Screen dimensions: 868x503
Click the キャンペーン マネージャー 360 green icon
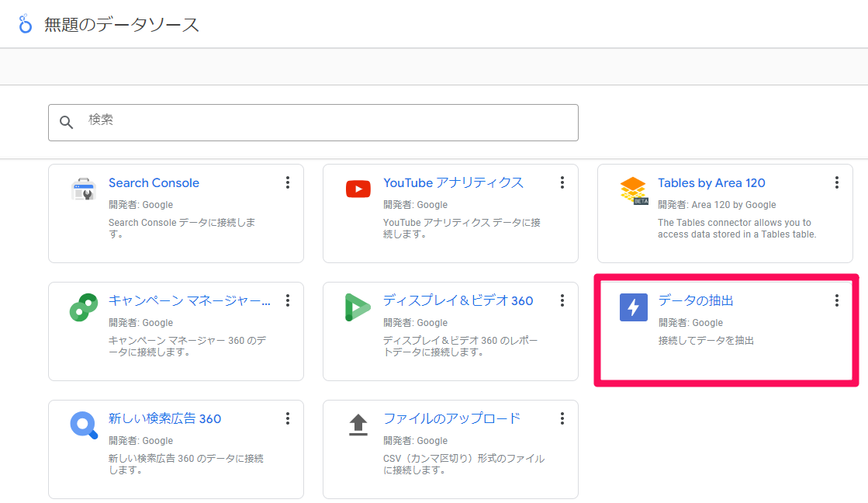(x=84, y=307)
